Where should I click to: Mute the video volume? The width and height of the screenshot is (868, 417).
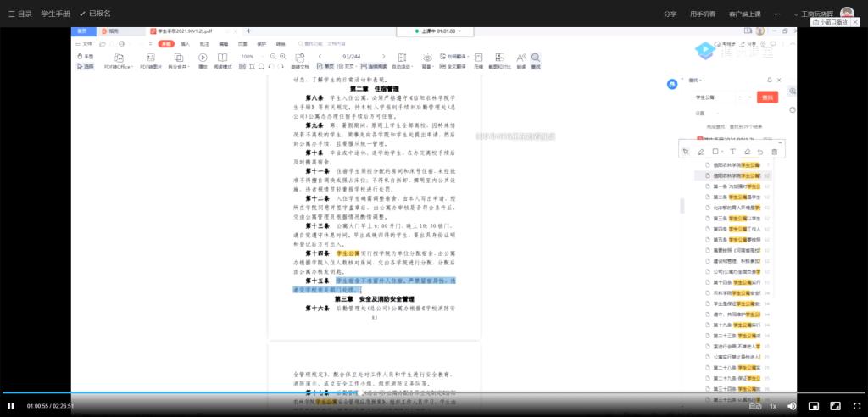[x=792, y=406]
